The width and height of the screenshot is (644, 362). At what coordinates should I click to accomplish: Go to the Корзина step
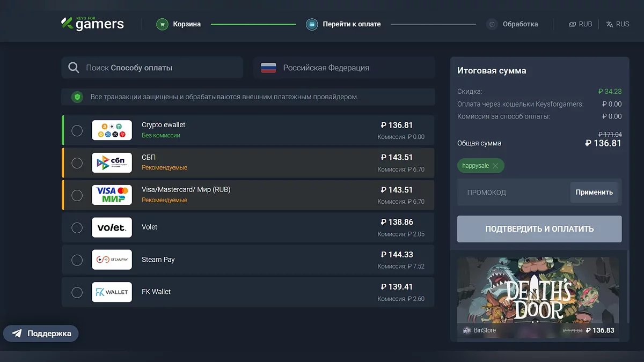(x=186, y=24)
